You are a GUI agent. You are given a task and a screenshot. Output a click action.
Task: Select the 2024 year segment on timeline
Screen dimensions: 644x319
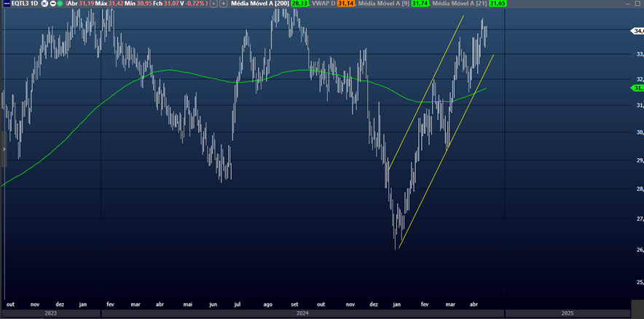pyautogui.click(x=301, y=313)
